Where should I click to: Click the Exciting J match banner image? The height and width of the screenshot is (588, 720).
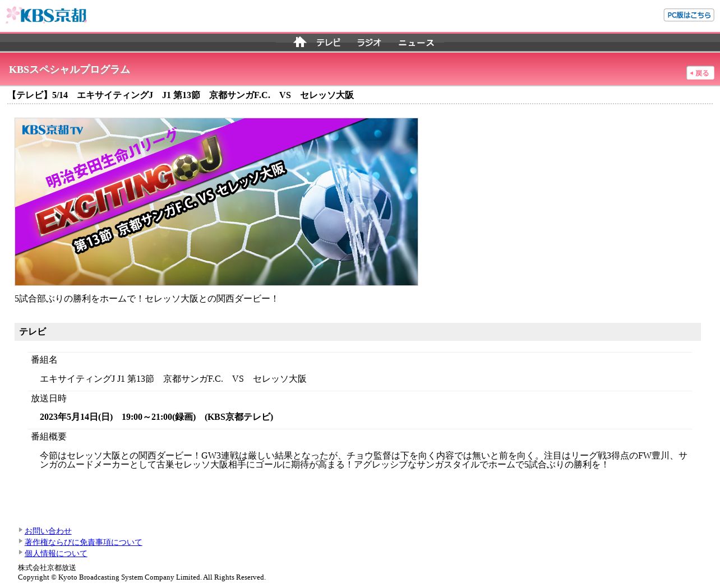[216, 202]
